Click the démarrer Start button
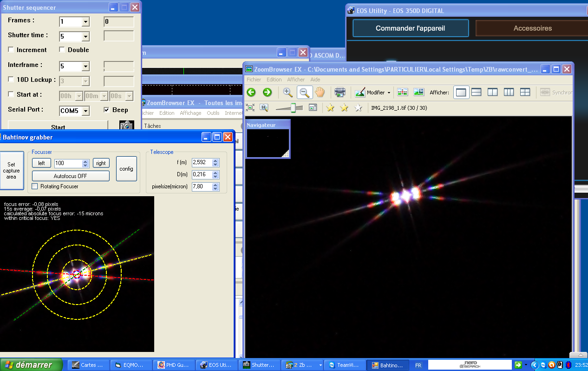This screenshot has width=588, height=371. [31, 365]
